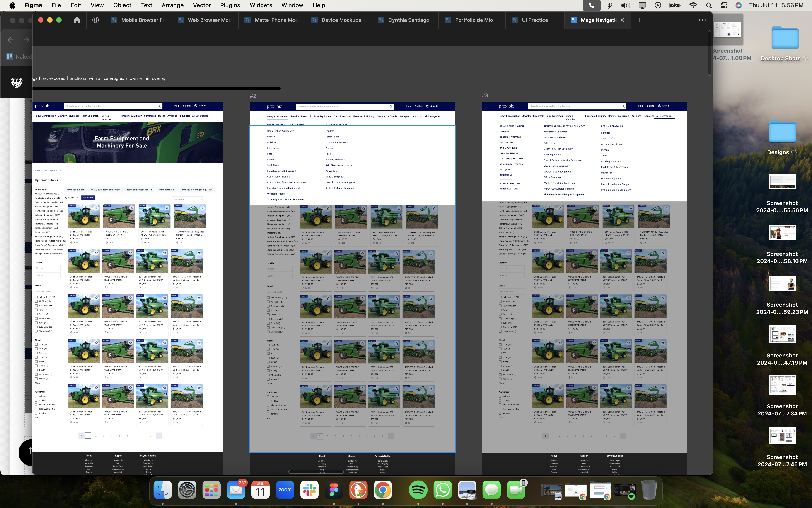Open the Best Match sort dropdown
Image resolution: width=812 pixels, height=508 pixels.
(188, 200)
